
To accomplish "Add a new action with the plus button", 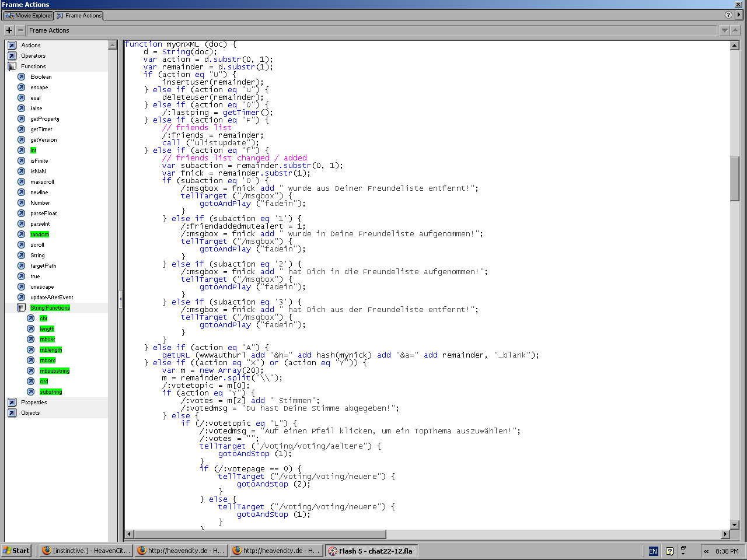I will coord(9,30).
